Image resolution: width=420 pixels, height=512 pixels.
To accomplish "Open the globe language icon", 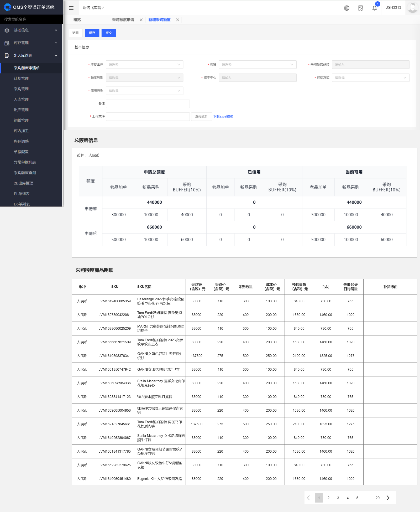I will pyautogui.click(x=346, y=8).
